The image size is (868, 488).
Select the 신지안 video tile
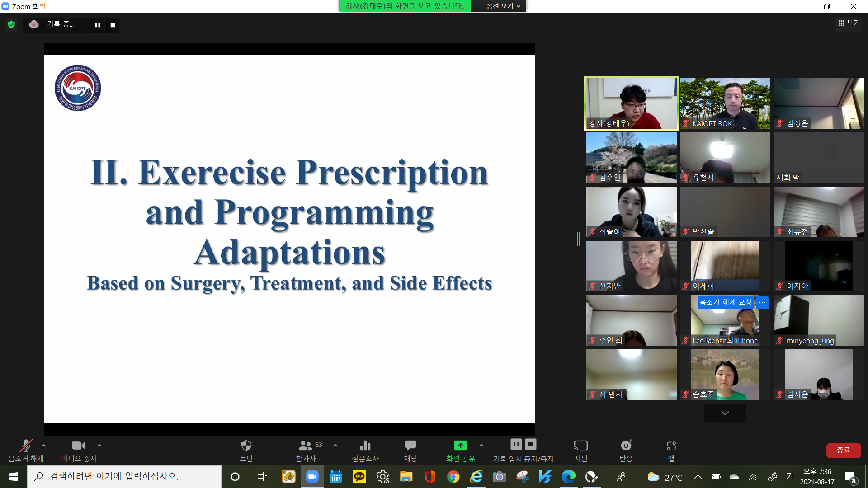click(632, 266)
